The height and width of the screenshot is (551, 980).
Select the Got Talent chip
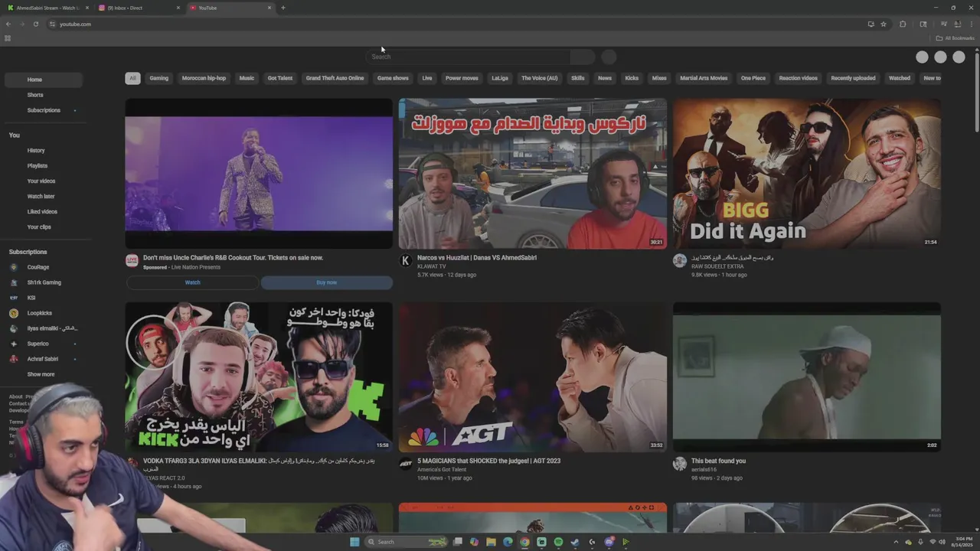coord(280,78)
